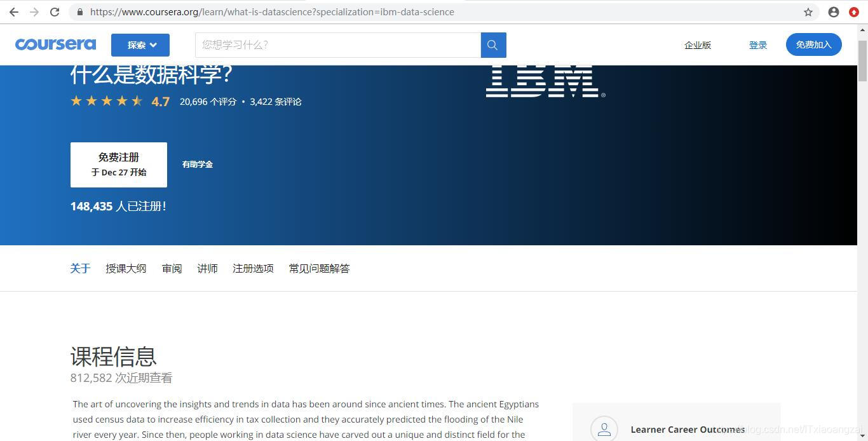
Task: Click the 免费加入 button in header
Action: click(x=814, y=44)
